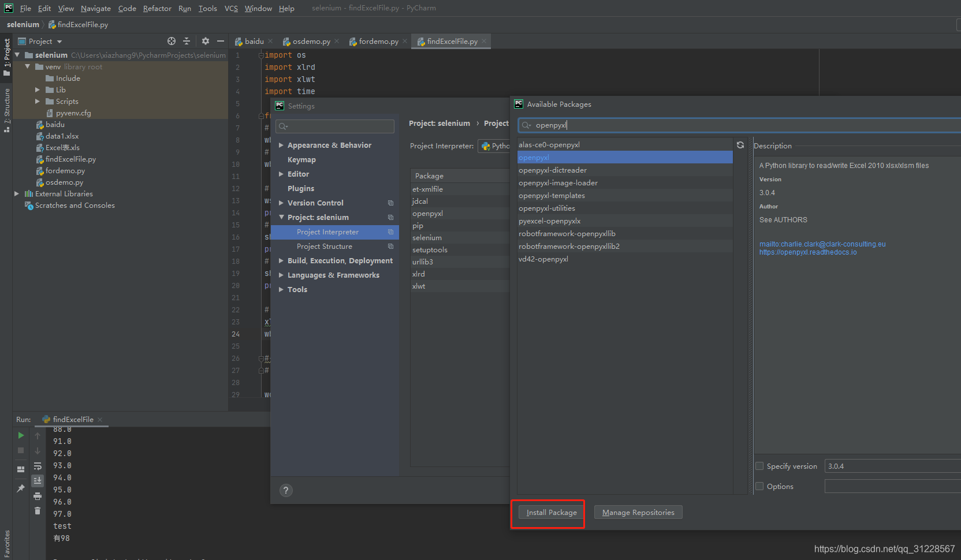Select robotframework-openpyxllib2 package
Viewport: 961px width, 560px height.
(x=625, y=247)
